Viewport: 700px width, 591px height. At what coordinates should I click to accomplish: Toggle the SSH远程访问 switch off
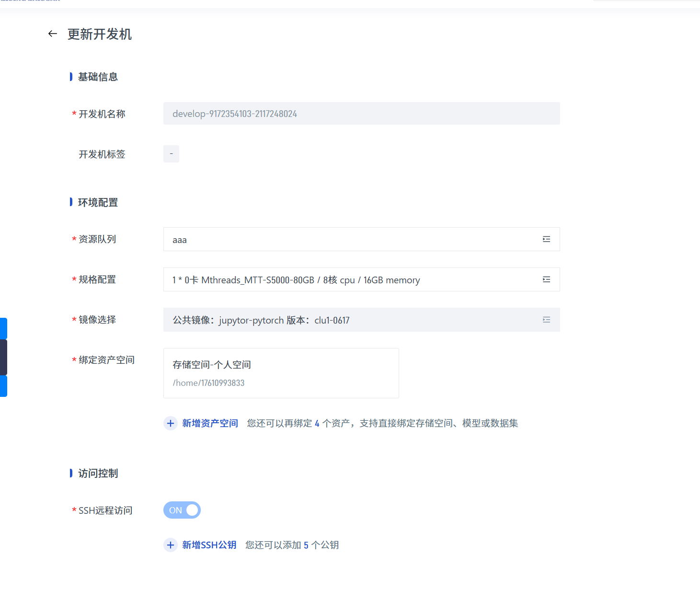click(x=182, y=510)
